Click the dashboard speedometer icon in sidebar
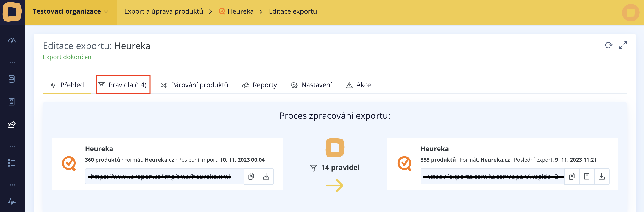Viewport: 644px width, 212px height. pos(11,40)
